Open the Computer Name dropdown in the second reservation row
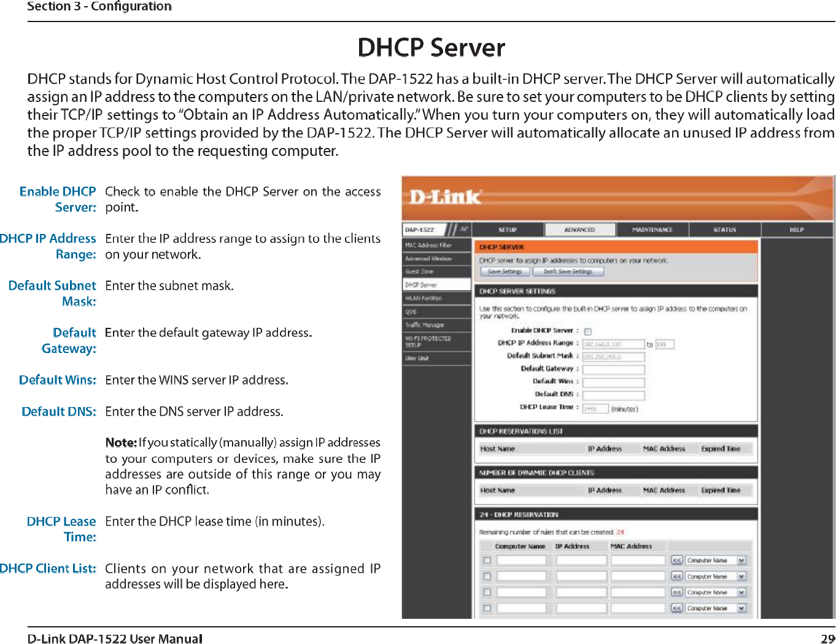836x644 pixels. point(716,576)
